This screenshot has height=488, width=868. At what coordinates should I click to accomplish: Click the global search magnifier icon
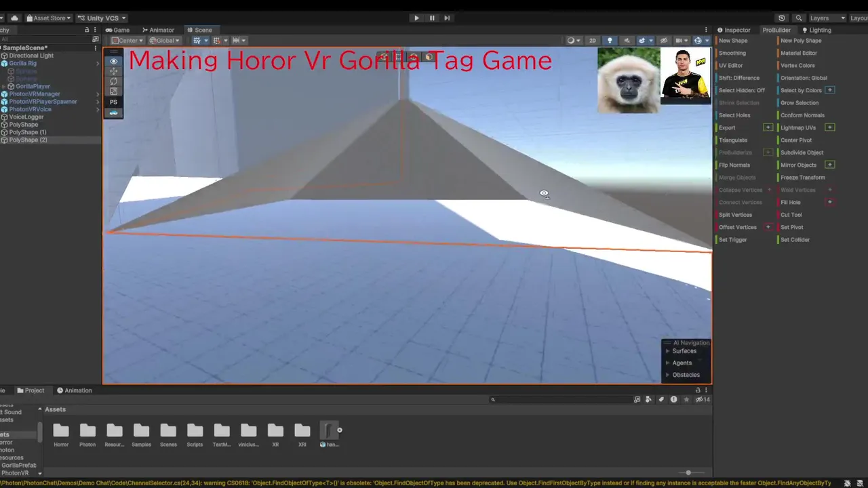[799, 18]
